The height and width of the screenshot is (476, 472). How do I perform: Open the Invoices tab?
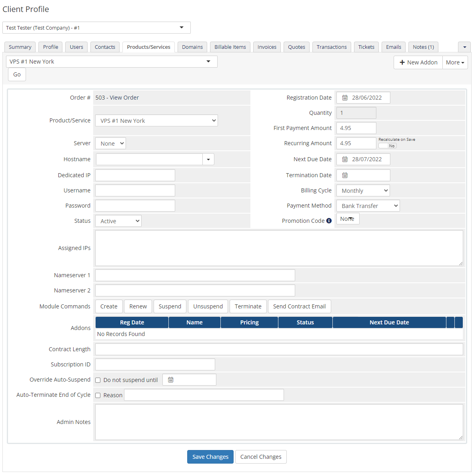click(267, 47)
